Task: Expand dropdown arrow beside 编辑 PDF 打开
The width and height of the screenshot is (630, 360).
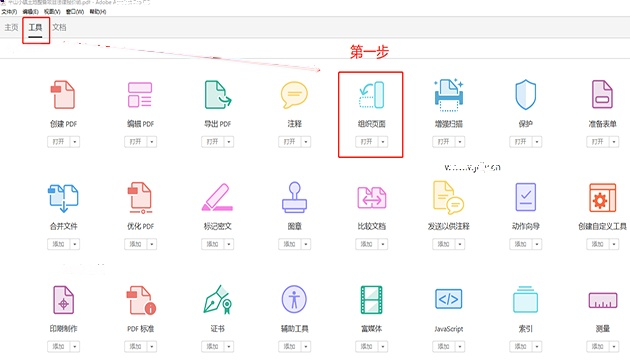Action: point(152,142)
